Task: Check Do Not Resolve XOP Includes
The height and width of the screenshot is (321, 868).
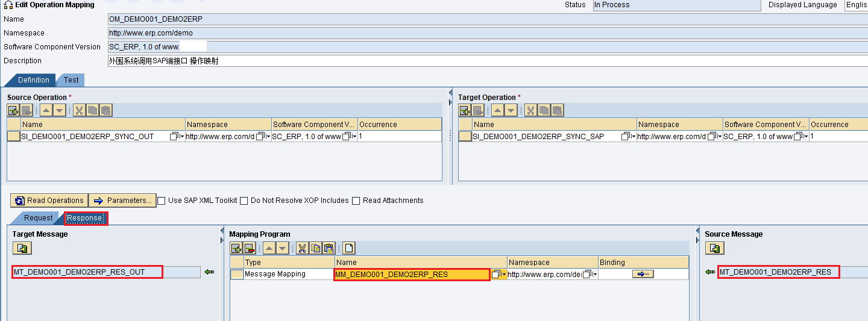Action: [x=244, y=201]
